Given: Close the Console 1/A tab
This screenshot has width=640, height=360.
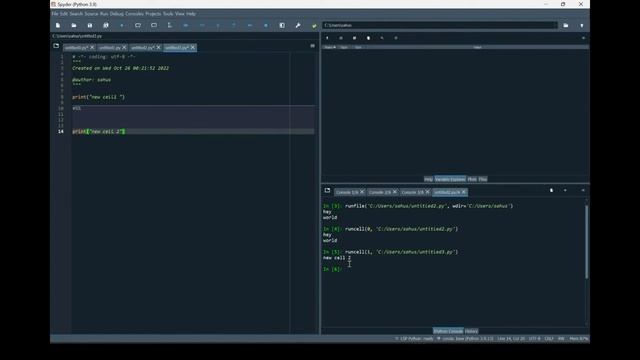Looking at the screenshot, I should click(x=362, y=192).
